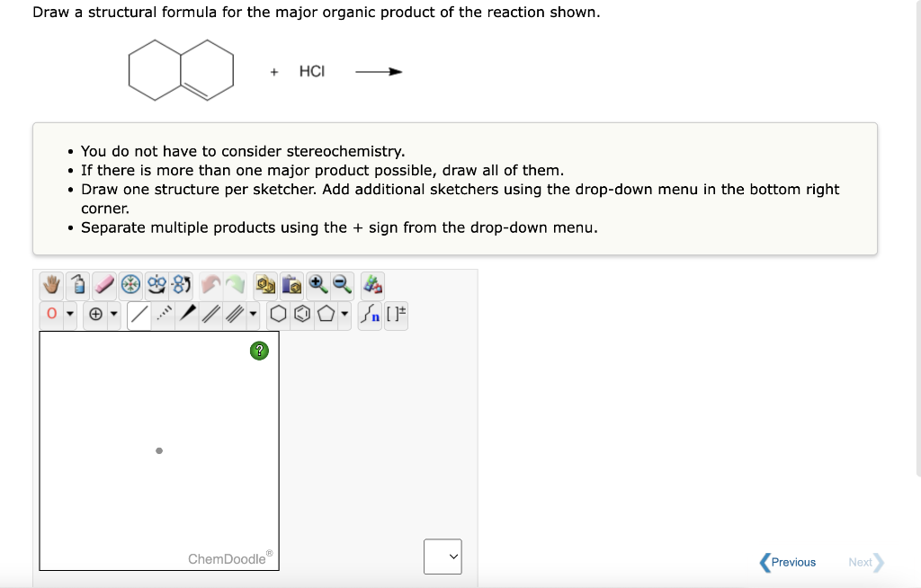Select the triple bond tool
The image size is (921, 588).
click(x=235, y=315)
